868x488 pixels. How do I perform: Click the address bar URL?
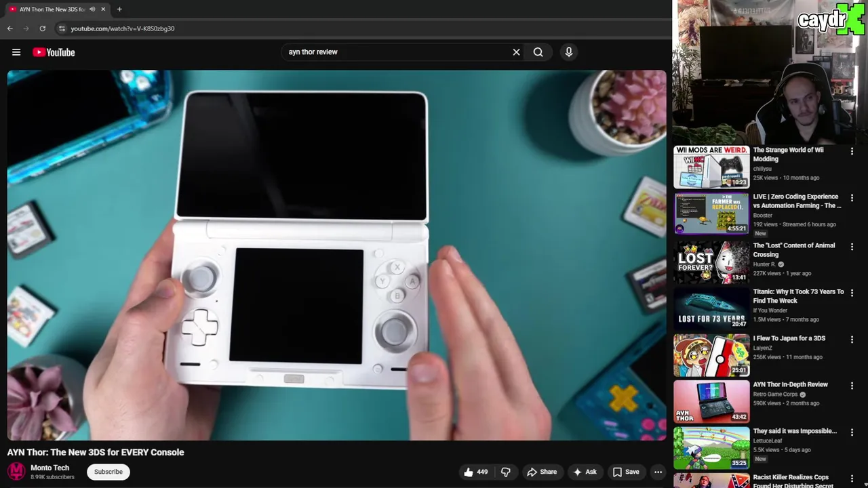[x=123, y=28]
